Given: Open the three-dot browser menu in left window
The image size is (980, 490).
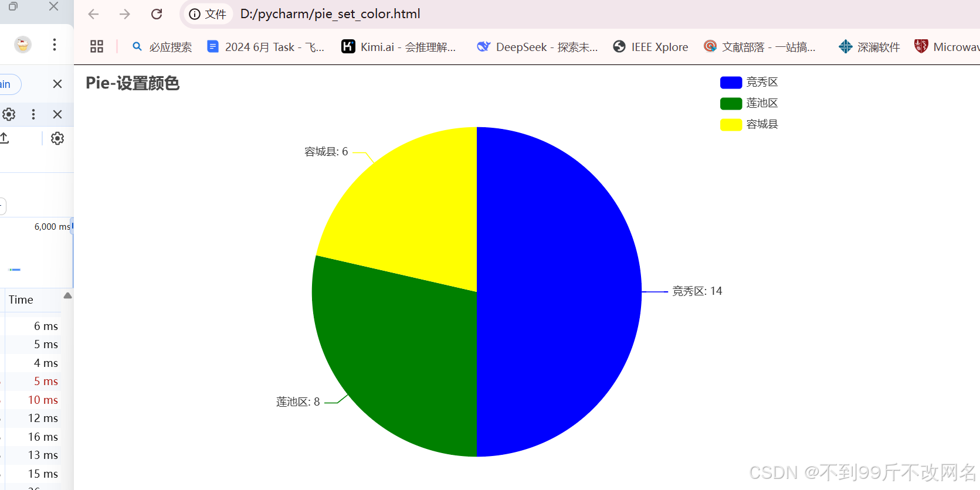Looking at the screenshot, I should pyautogui.click(x=55, y=45).
